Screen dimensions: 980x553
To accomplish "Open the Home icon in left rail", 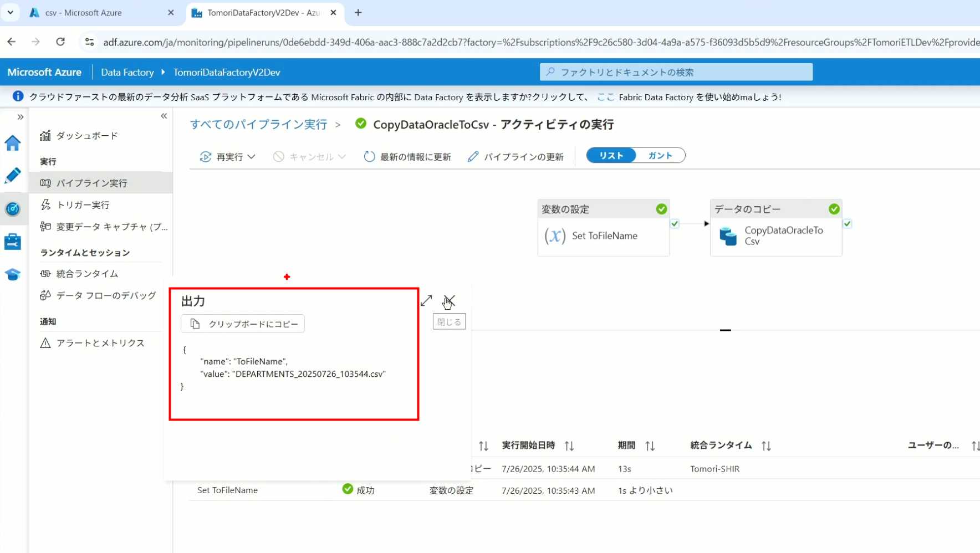I will (x=13, y=143).
